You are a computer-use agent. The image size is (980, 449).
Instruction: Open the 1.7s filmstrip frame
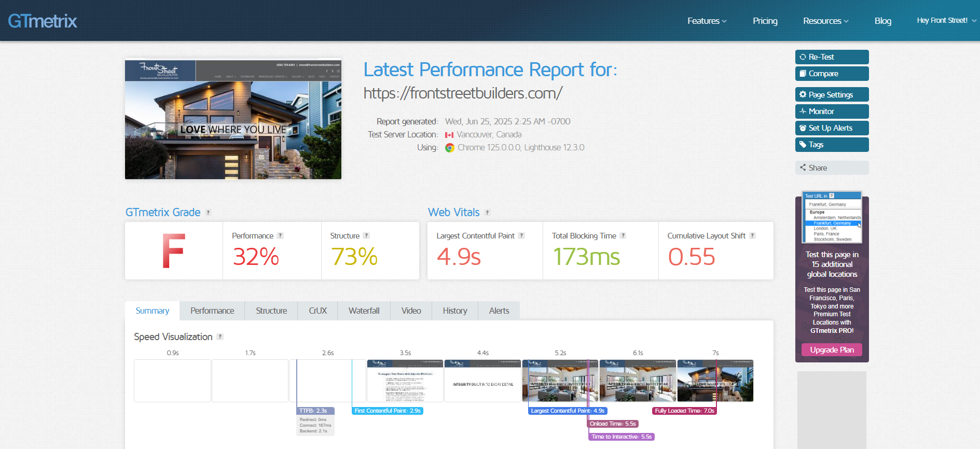(250, 381)
